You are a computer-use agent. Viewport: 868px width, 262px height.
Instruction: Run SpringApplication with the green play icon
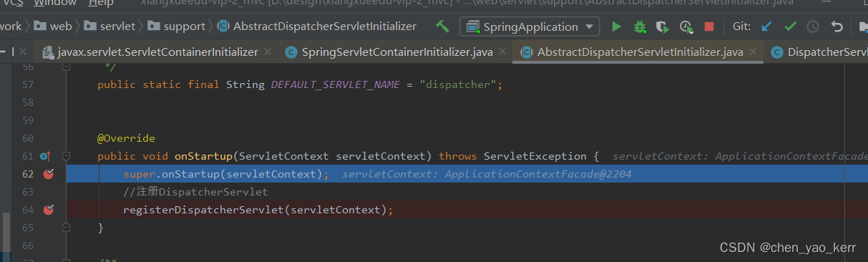pos(616,26)
